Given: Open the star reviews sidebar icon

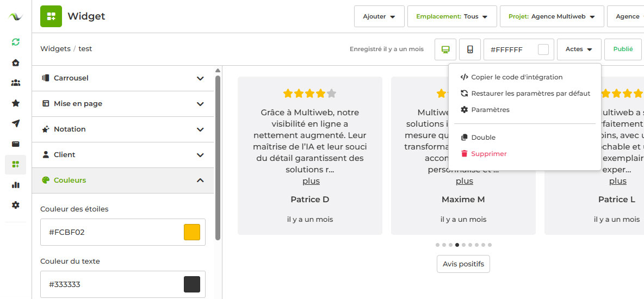Looking at the screenshot, I should pos(15,103).
